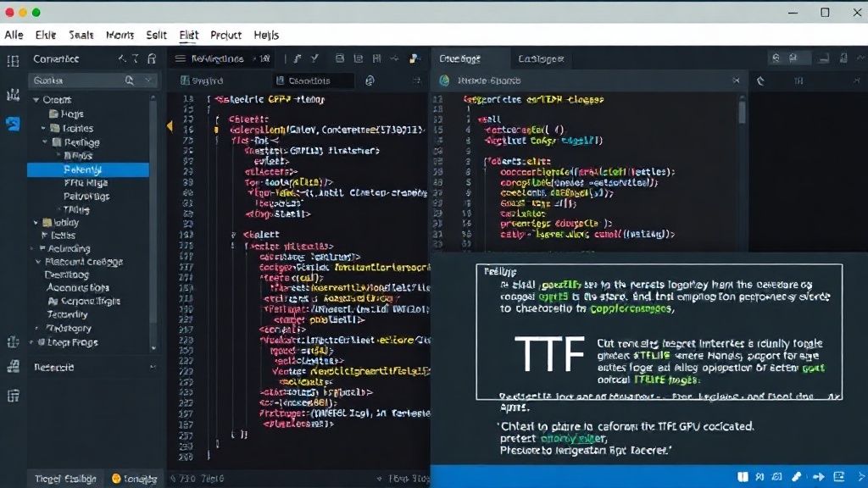Click the funnel filter icon in the Conertice header
This screenshot has width=868, height=488.
[135, 58]
